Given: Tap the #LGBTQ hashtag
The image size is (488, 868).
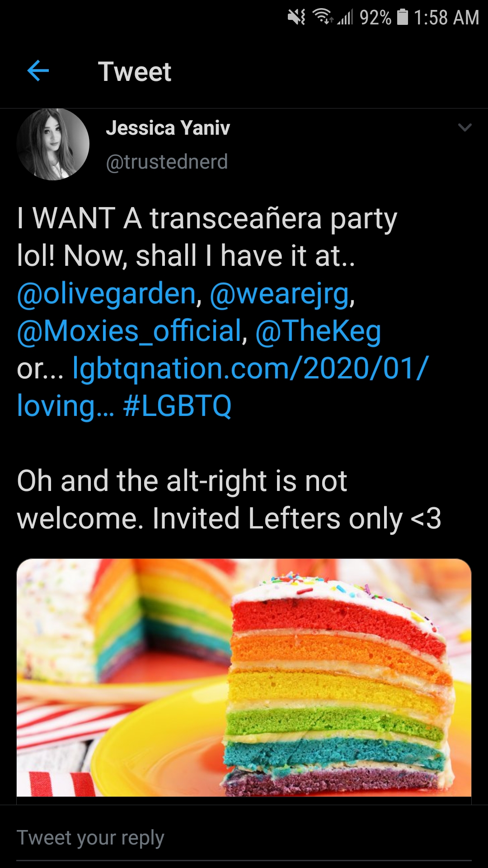Looking at the screenshot, I should point(177,406).
